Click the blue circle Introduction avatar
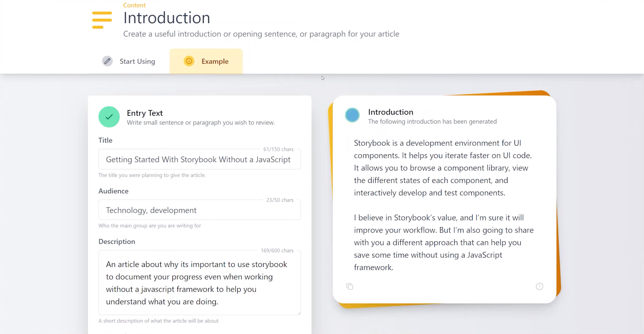Image resolution: width=644 pixels, height=334 pixels. click(352, 115)
